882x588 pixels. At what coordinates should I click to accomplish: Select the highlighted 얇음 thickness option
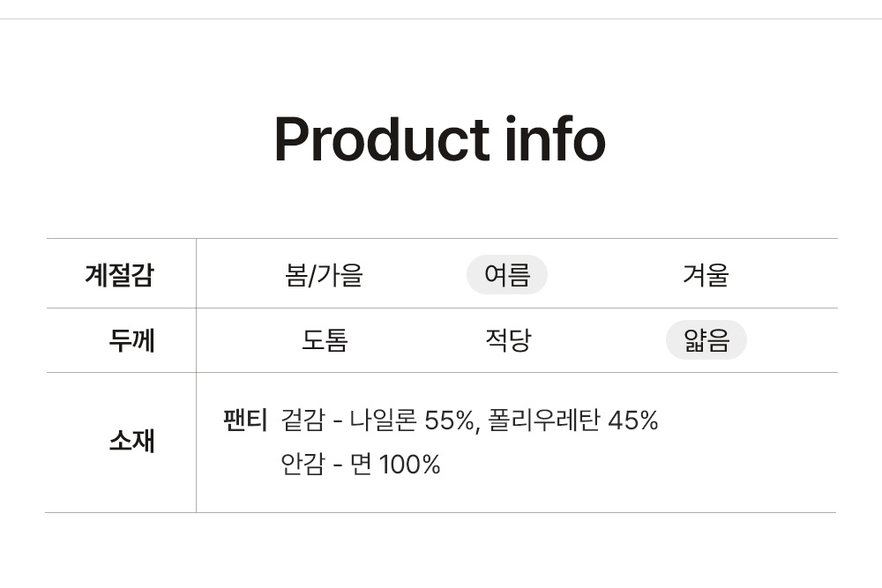(x=706, y=340)
